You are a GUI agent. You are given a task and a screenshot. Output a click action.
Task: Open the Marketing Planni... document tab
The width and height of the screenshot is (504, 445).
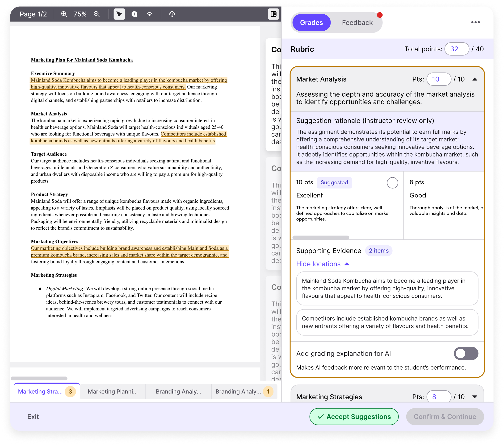point(113,391)
